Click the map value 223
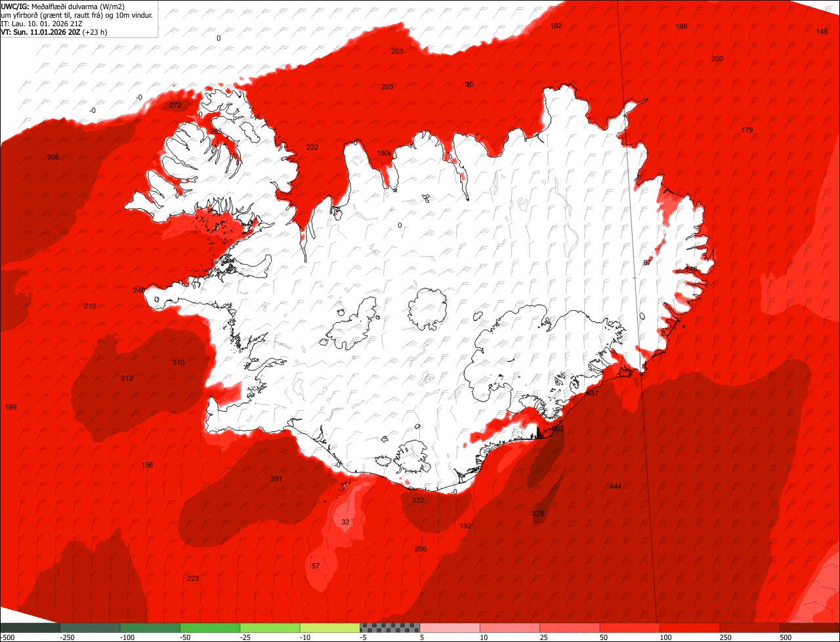Screen dimensions: 840x642 tap(193, 578)
